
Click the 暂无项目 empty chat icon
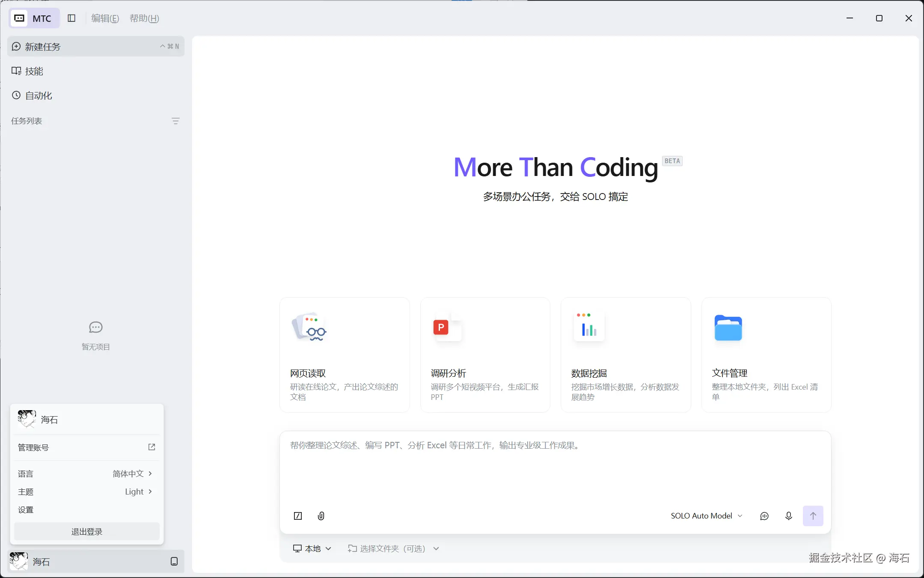coord(96,328)
